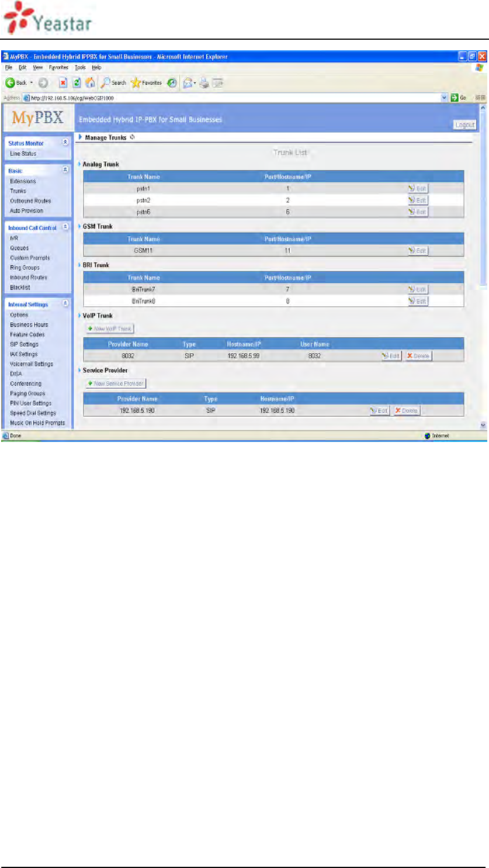Open the Mail button dropdown arrow

(x=196, y=82)
